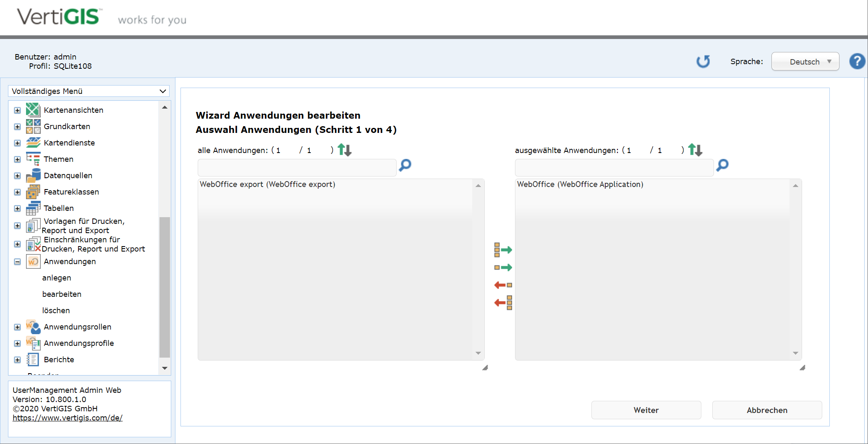Click the Anwendungsprofile icon
The image size is (868, 444).
tap(33, 343)
